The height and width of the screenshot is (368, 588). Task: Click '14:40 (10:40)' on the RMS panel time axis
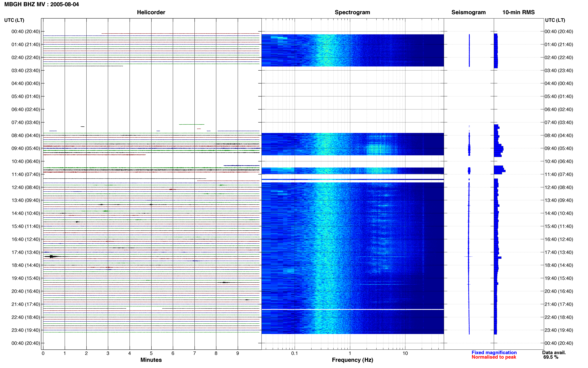pyautogui.click(x=559, y=213)
